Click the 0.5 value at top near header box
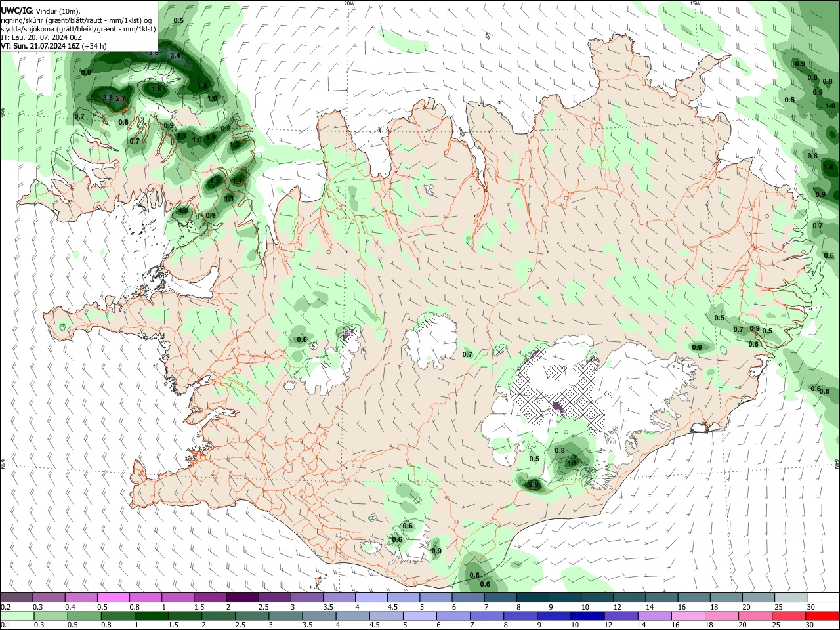Viewport: 840px width, 630px height. pyautogui.click(x=178, y=20)
